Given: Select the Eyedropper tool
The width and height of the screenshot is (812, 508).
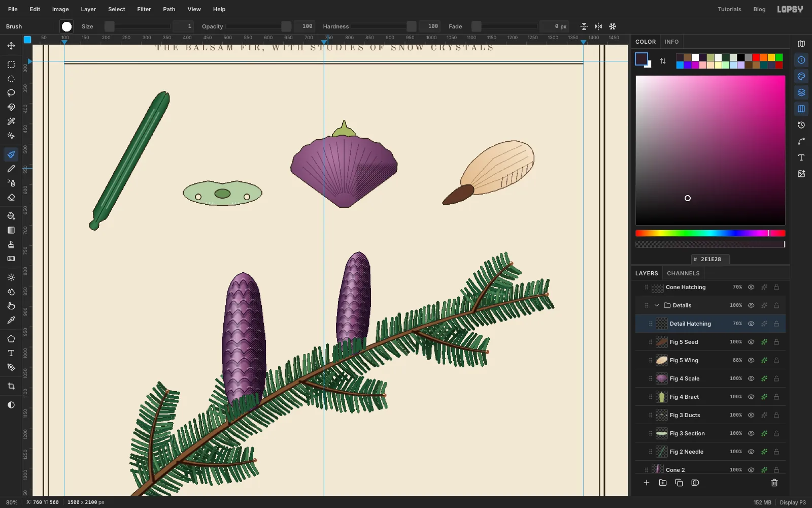Looking at the screenshot, I should click(x=11, y=320).
